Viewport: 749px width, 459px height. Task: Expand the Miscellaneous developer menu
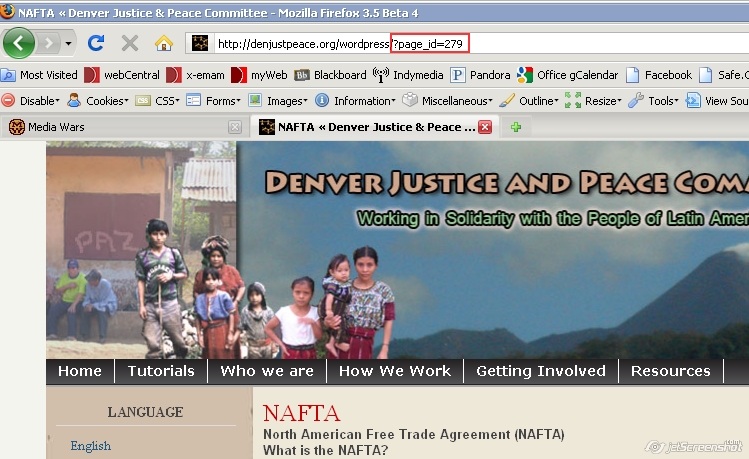point(447,101)
